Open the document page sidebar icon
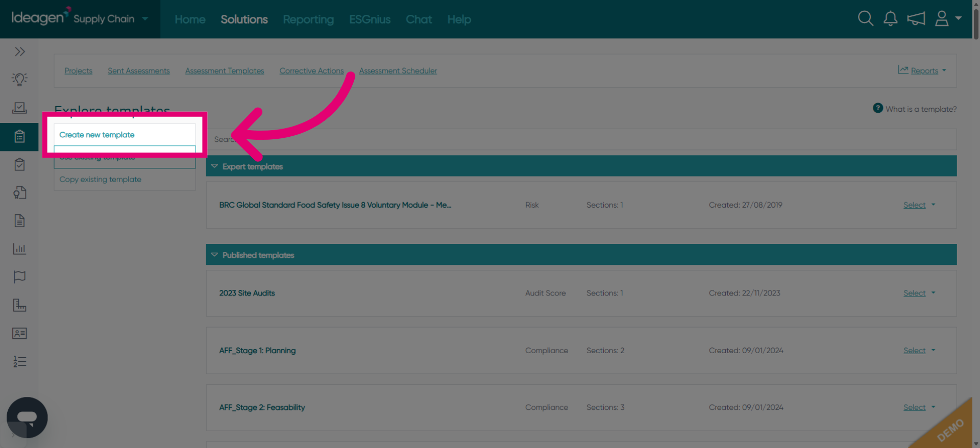 [x=19, y=220]
